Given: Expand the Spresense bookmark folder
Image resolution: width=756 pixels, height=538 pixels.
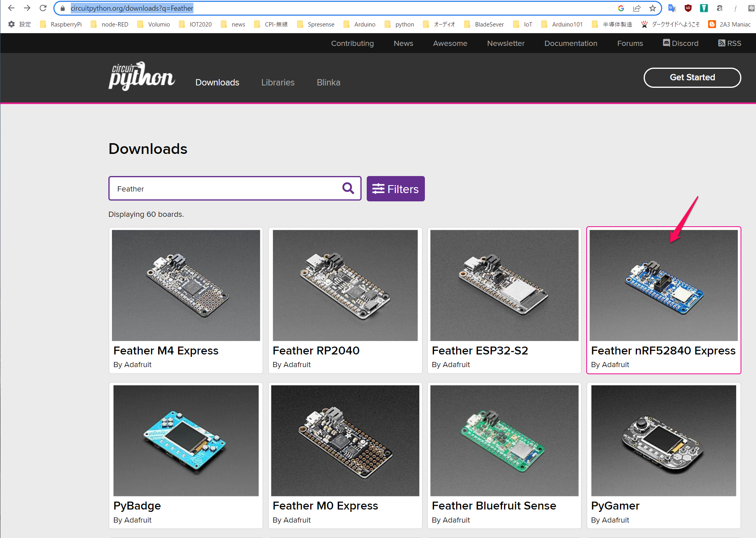Looking at the screenshot, I should click(x=316, y=24).
